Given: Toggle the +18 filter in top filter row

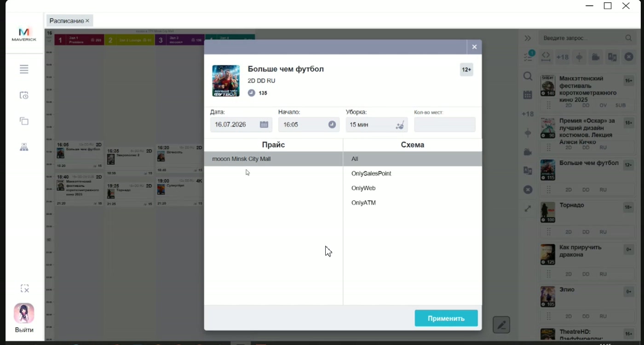Looking at the screenshot, I should point(563,57).
